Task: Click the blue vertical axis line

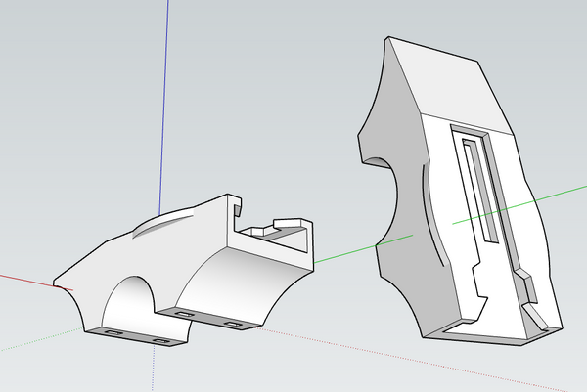Action: coord(160,98)
